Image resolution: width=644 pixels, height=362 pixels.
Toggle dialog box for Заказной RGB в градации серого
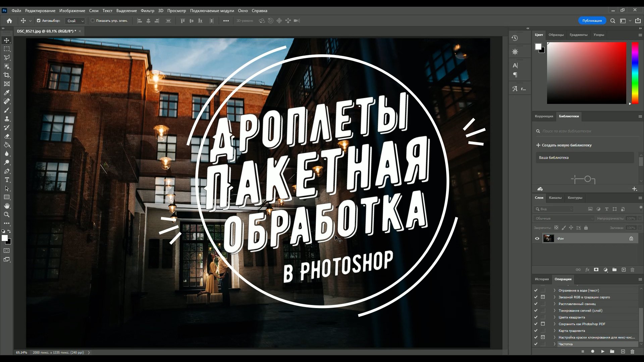point(543,297)
